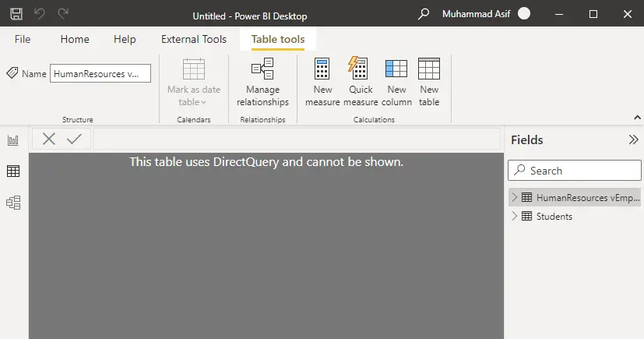Screen dimensions: 644x339
Task: Expand the Students table chevron
Action: pos(514,216)
